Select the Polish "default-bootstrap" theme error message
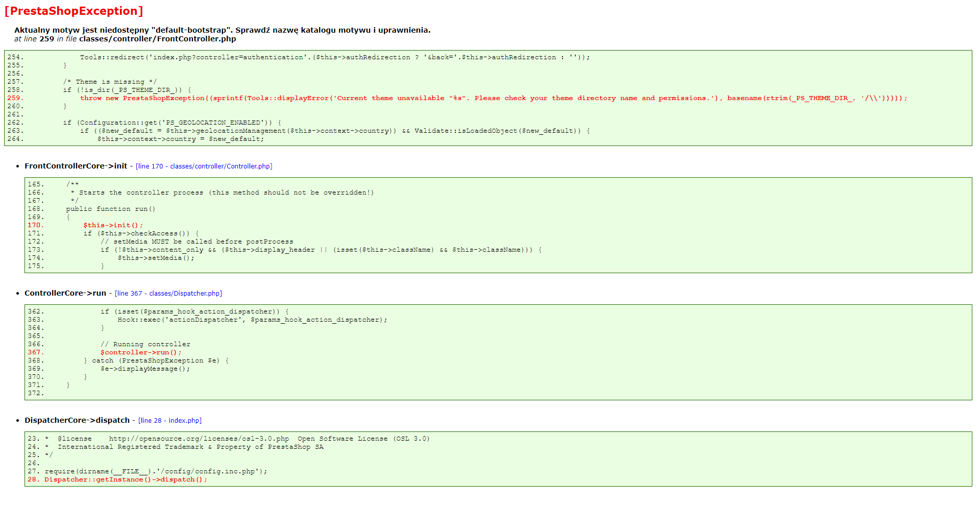980x506 pixels. pos(223,30)
